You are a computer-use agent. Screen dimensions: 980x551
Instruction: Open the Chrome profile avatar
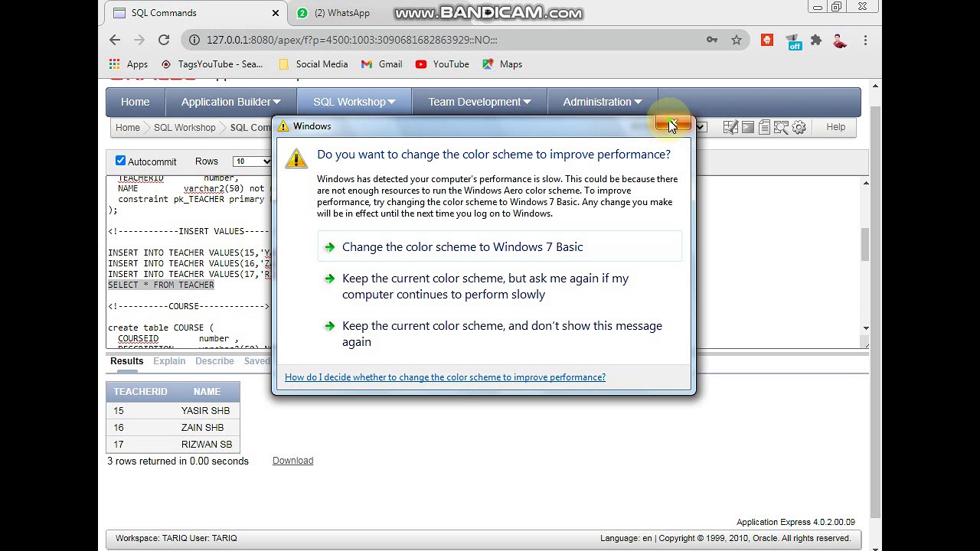coord(840,40)
